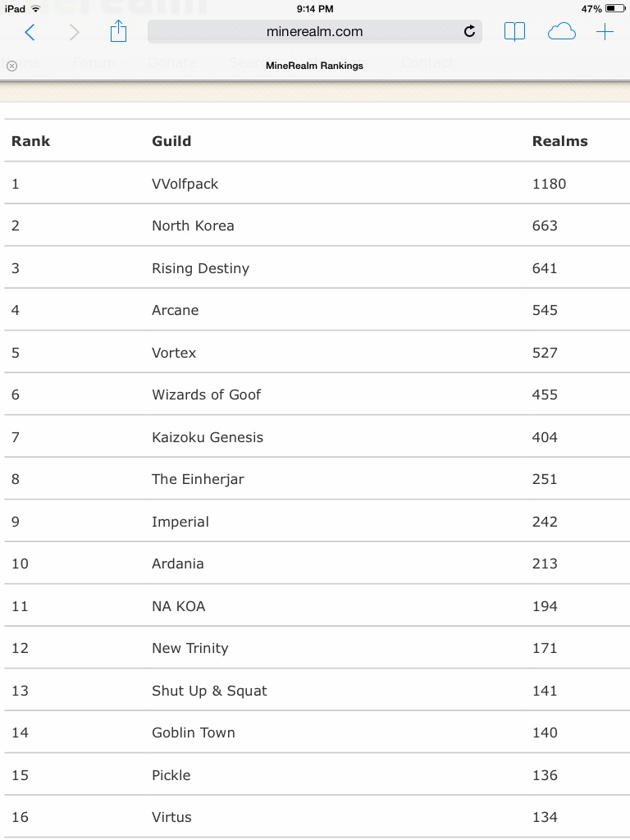Tap the minerealm.com address bar
This screenshot has height=840, width=630.
coord(314,32)
